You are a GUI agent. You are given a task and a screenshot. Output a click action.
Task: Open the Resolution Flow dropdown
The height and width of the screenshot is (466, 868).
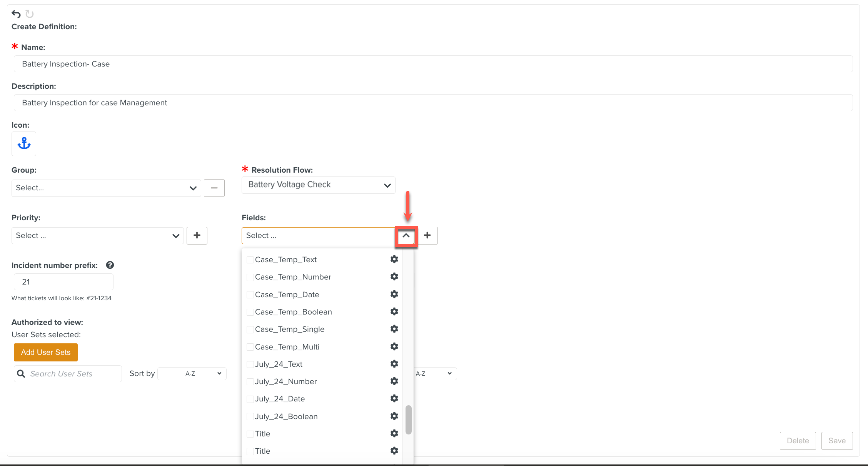pyautogui.click(x=318, y=185)
